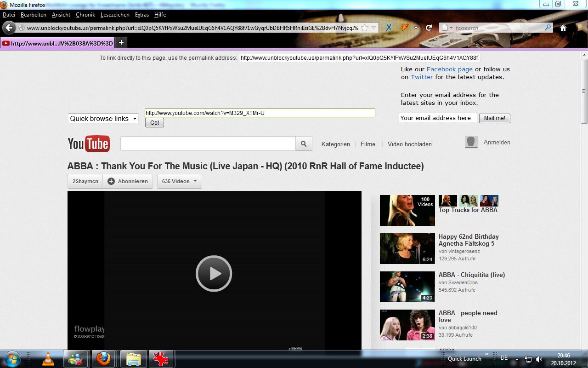This screenshot has height=368, width=588.
Task: Click the Top Tracks for ABBA title
Action: coord(468,210)
